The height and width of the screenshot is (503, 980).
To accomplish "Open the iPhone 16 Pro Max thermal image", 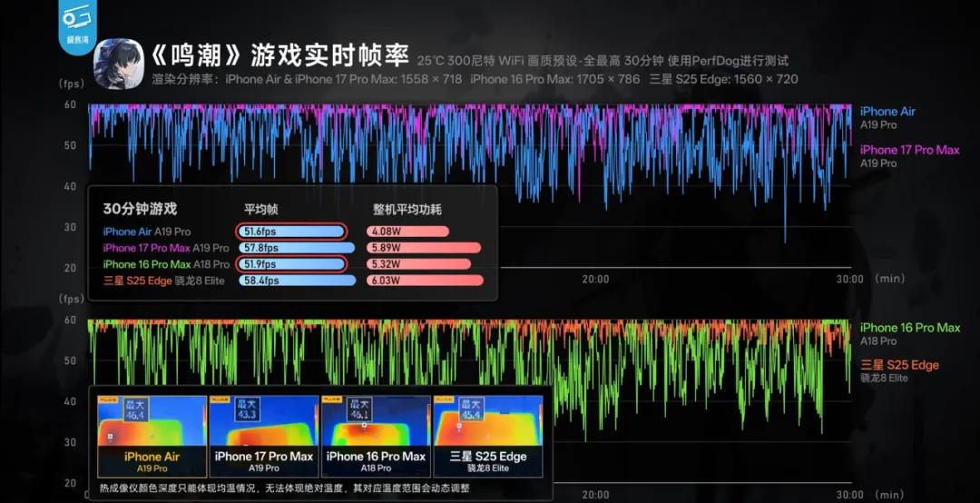I will (376, 436).
